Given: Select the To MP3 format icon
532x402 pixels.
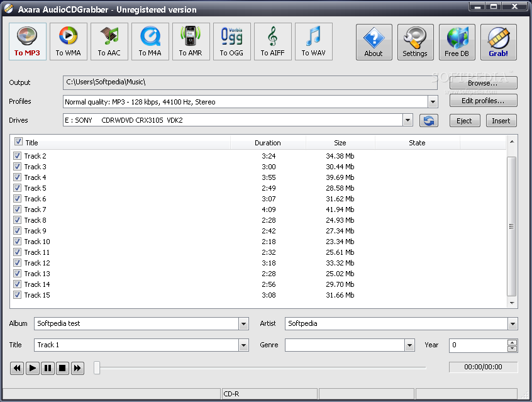Looking at the screenshot, I should (x=28, y=42).
